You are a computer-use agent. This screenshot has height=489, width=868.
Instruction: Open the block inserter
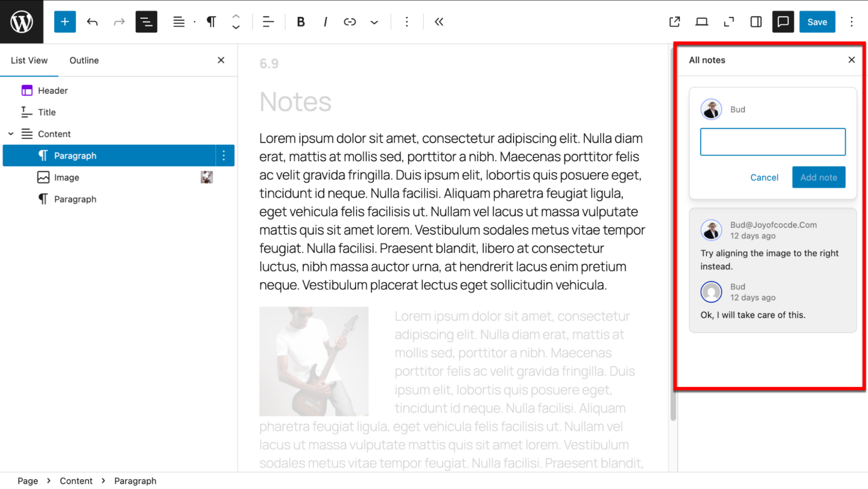pyautogui.click(x=65, y=22)
